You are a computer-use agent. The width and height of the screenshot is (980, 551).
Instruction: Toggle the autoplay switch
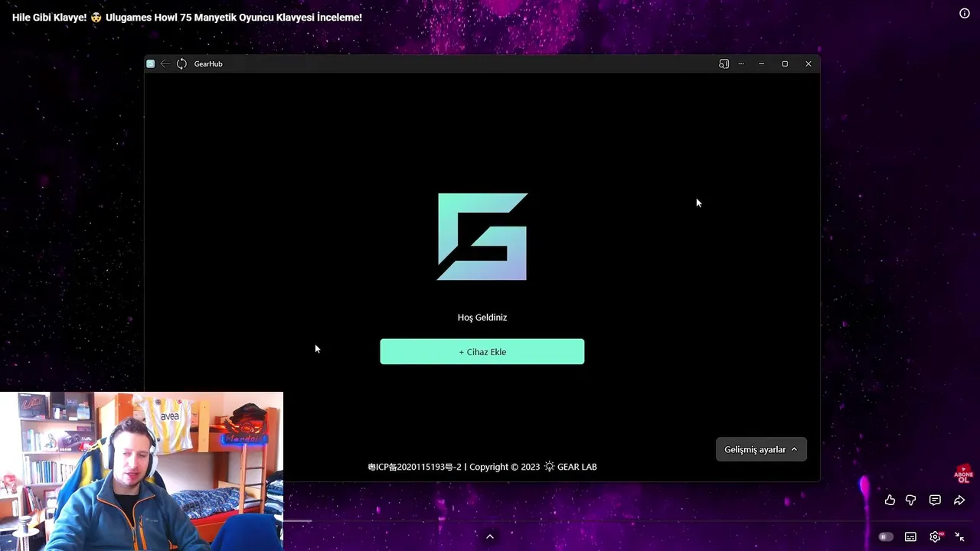[886, 537]
